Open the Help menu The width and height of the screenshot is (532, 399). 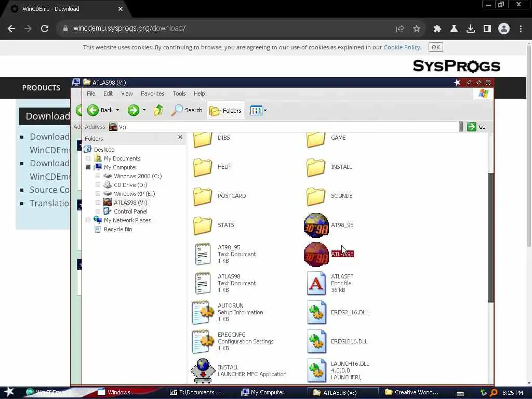(199, 94)
